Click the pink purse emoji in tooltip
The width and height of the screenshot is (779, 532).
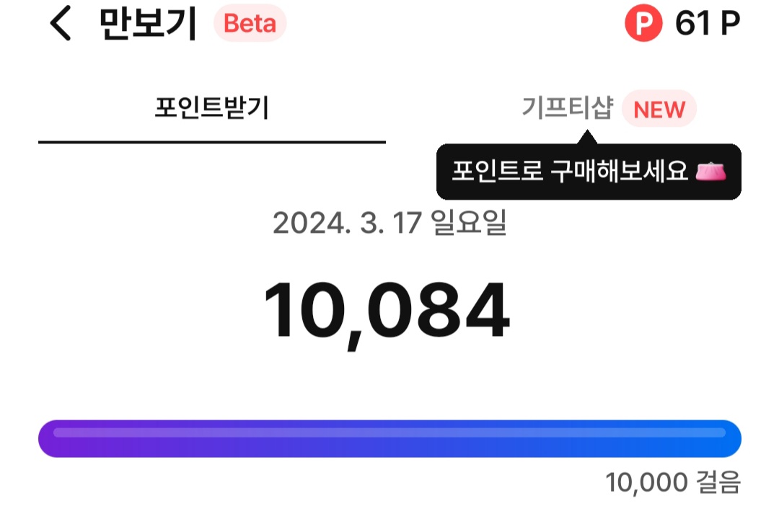710,172
